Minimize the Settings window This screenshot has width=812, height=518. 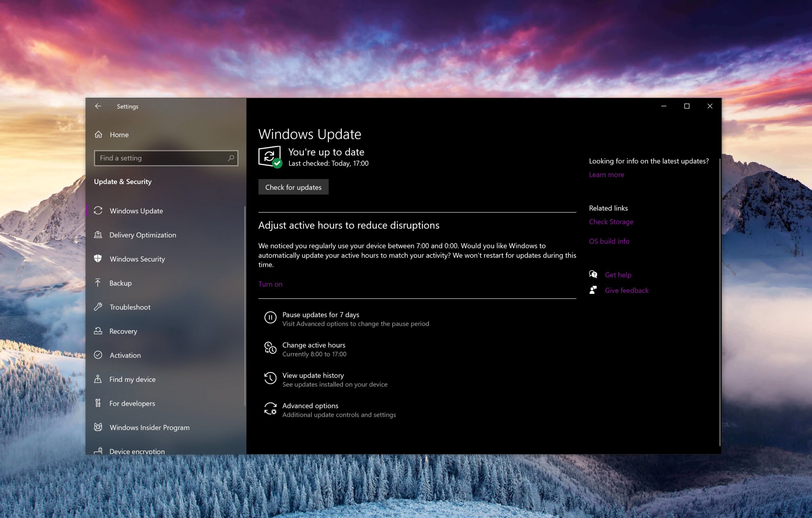point(664,106)
